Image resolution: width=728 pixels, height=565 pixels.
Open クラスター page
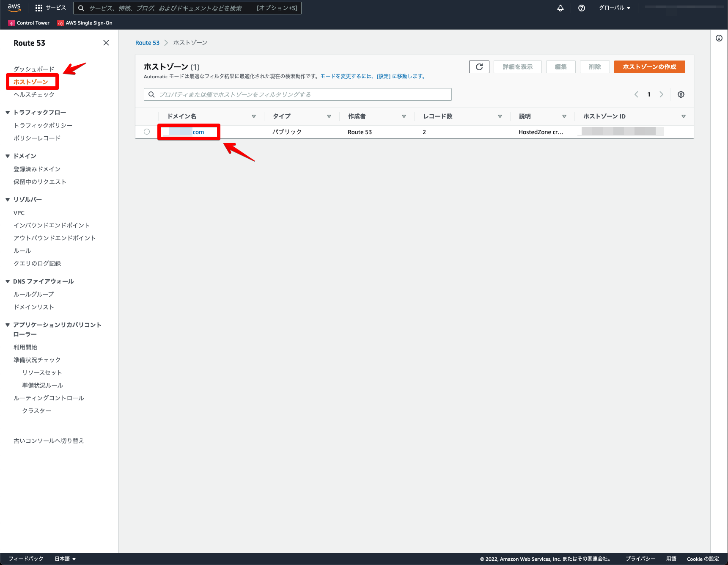pos(37,411)
